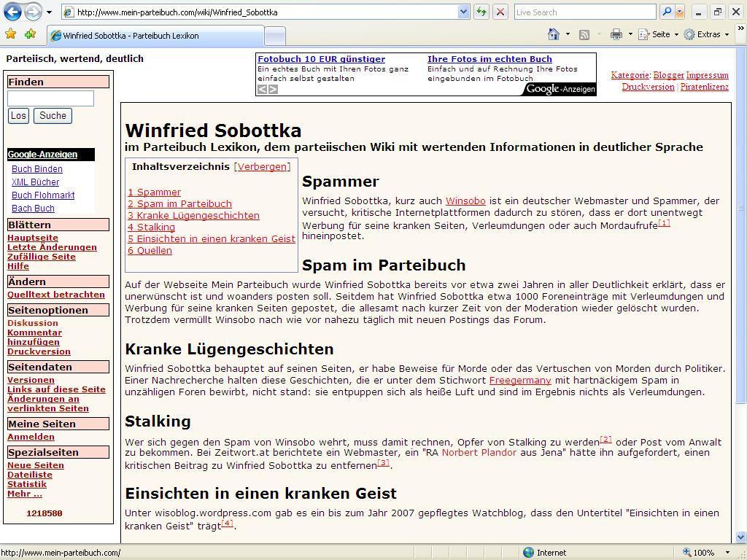The image size is (747, 560).
Task: Jump to 3 Kranke Lügengeschichten in contents
Action: [193, 216]
